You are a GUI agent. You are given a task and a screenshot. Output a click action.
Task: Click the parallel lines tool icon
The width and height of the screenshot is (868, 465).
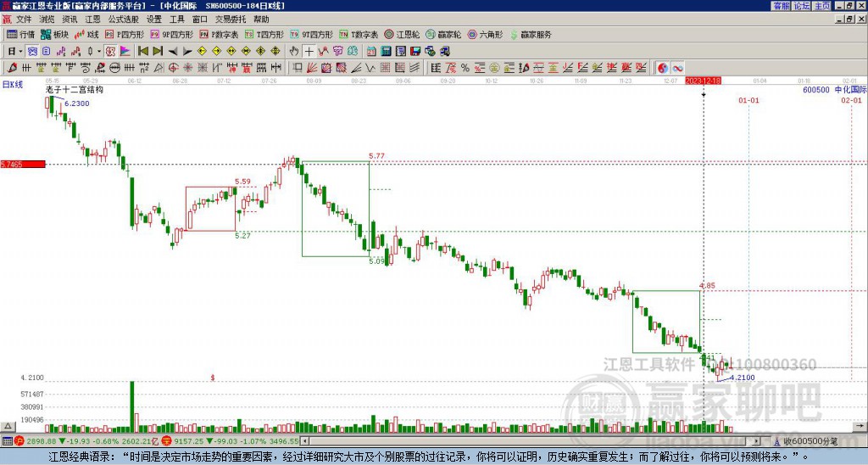tap(415, 68)
